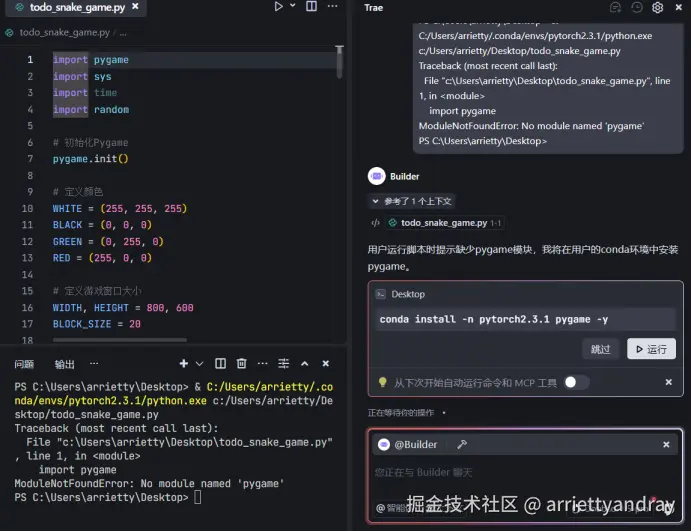
Task: Click ModuleNotFoundError line in terminal
Action: pos(149,483)
